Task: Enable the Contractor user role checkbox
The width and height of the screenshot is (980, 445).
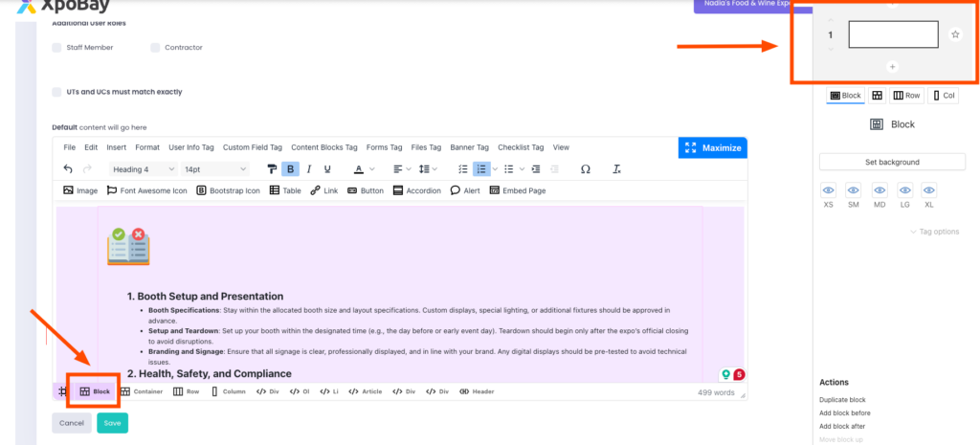Action: pyautogui.click(x=155, y=47)
